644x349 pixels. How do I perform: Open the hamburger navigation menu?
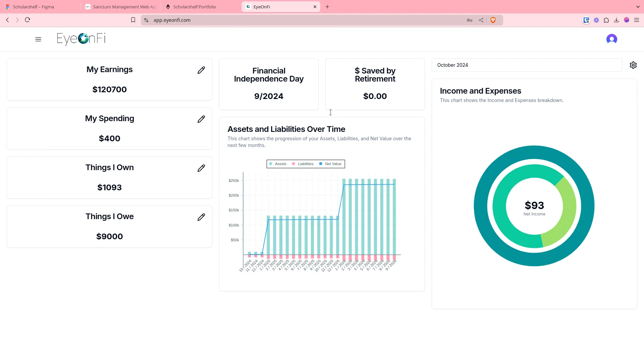click(x=38, y=39)
